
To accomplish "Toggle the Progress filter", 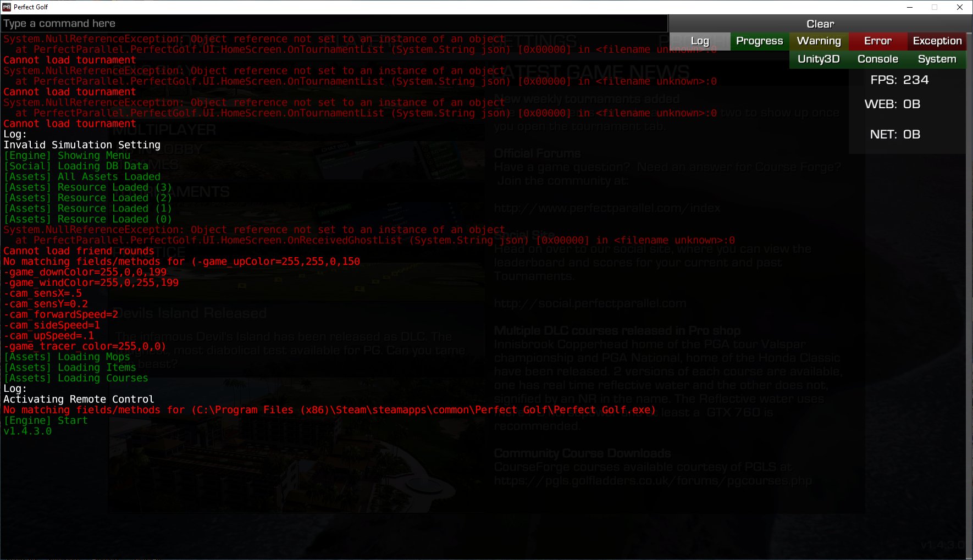I will point(759,41).
